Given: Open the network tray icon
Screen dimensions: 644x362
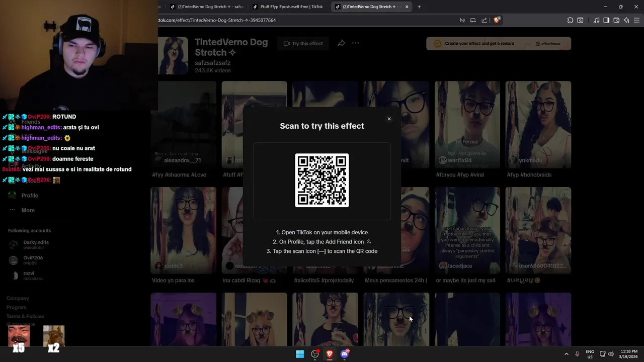Looking at the screenshot, I should (x=603, y=354).
